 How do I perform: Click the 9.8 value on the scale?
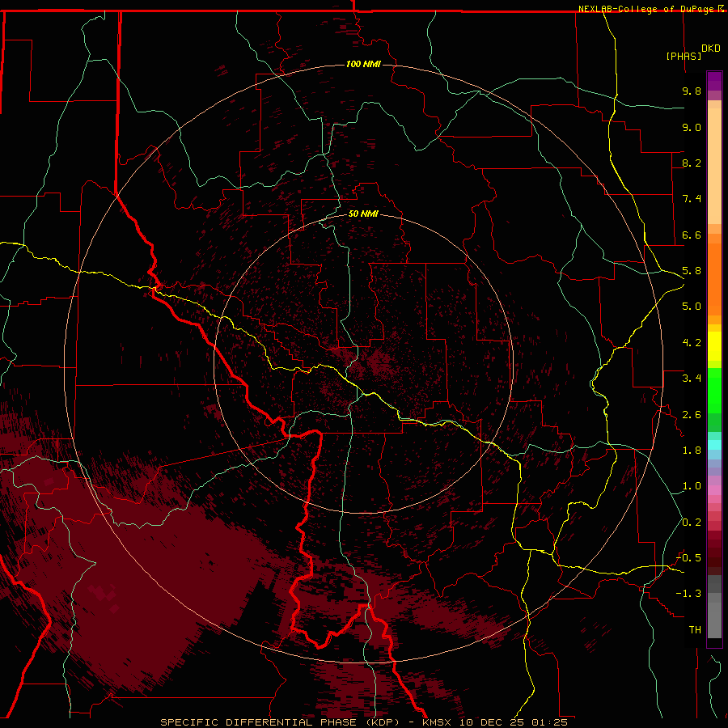692,91
